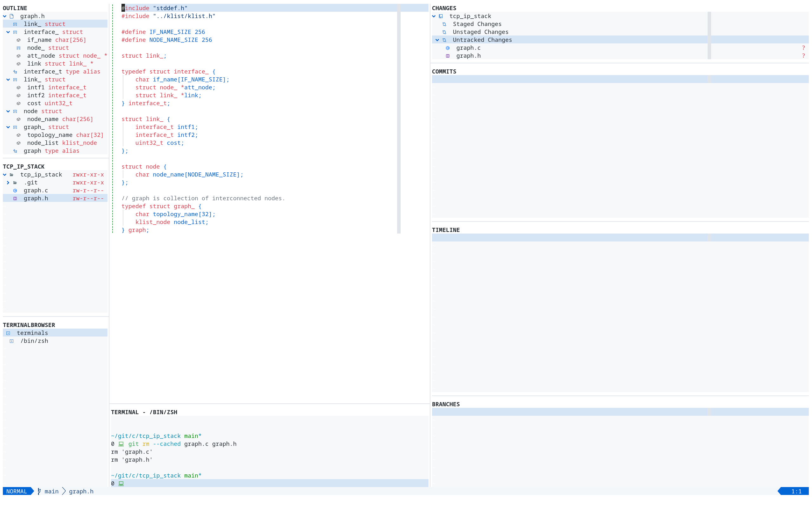This screenshot has width=812, height=507.
Task: Click the icon beside Staged Changes
Action: [x=444, y=24]
